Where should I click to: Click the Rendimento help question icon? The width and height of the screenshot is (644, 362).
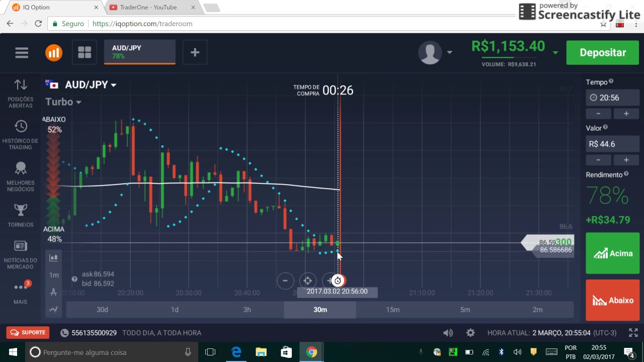click(626, 174)
